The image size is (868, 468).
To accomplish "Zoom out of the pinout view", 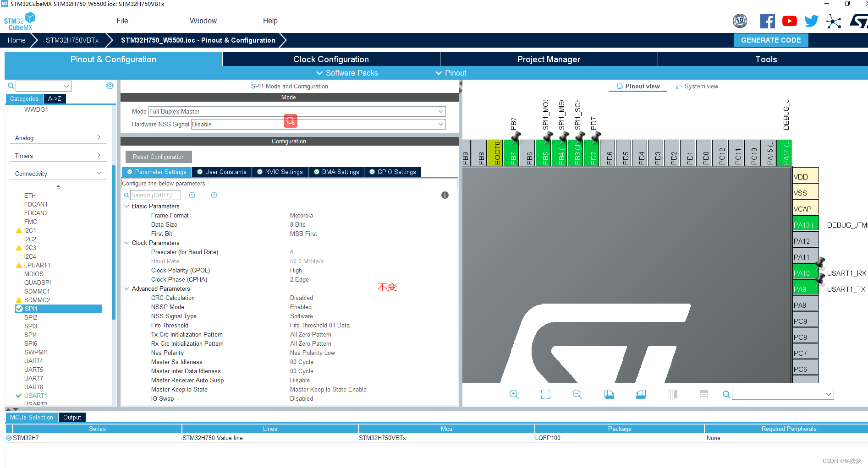I will coord(577,394).
